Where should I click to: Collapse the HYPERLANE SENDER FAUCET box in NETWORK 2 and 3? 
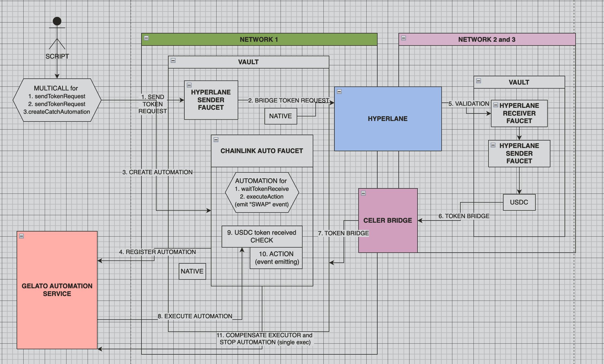[493, 145]
